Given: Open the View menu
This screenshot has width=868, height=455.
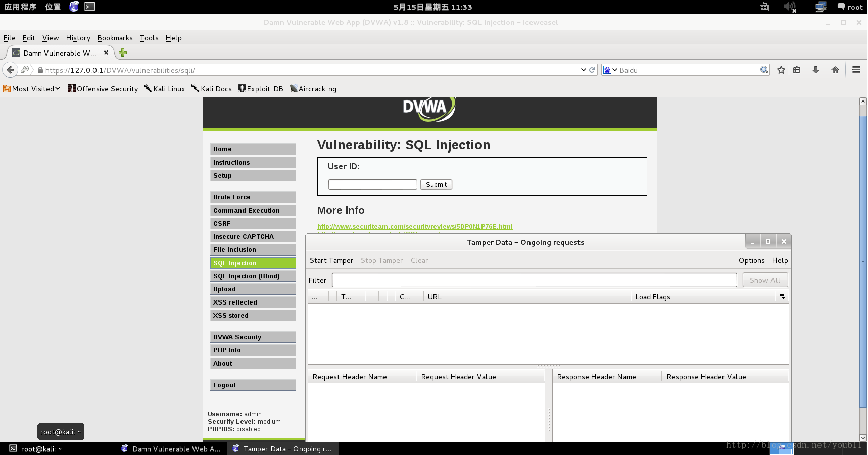Looking at the screenshot, I should pos(51,38).
